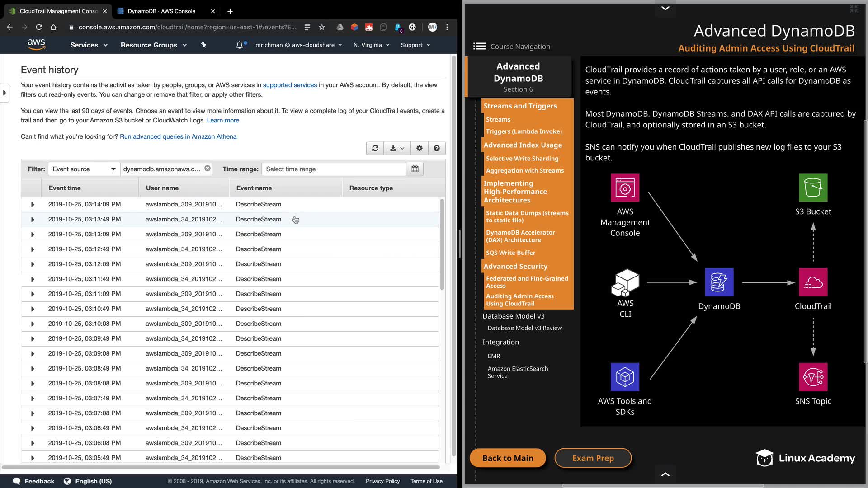
Task: Select Database Model v3 Review lesson
Action: pos(524,328)
